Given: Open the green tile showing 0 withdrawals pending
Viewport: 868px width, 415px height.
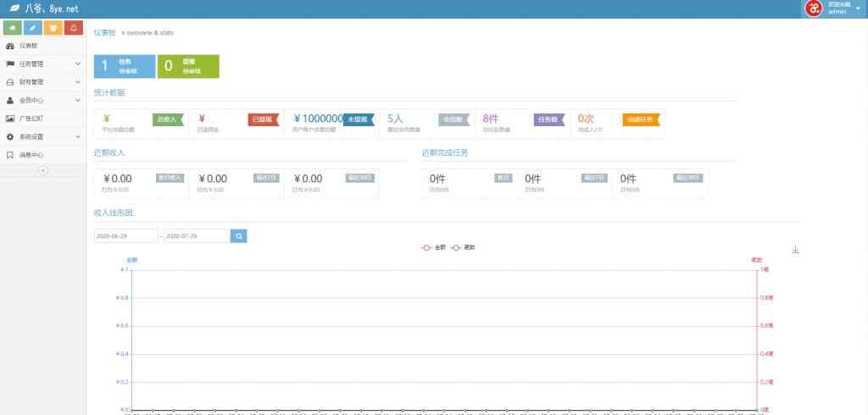Looking at the screenshot, I should click(188, 66).
